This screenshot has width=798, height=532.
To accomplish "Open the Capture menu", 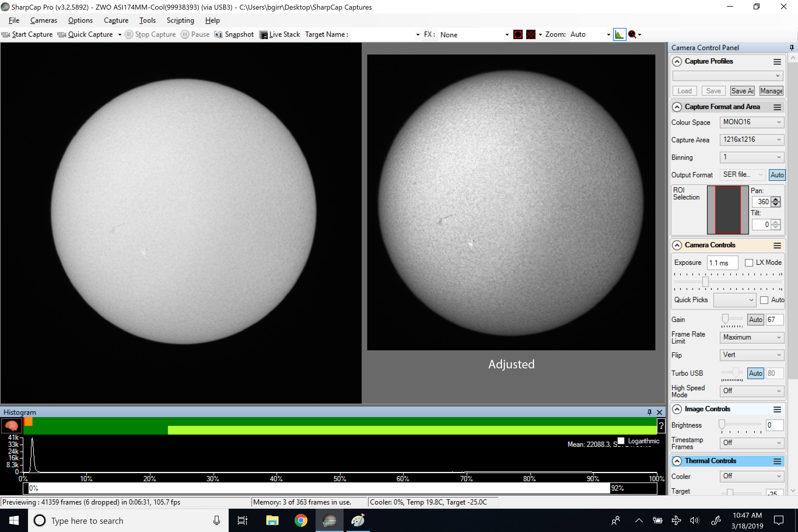I will click(x=116, y=20).
